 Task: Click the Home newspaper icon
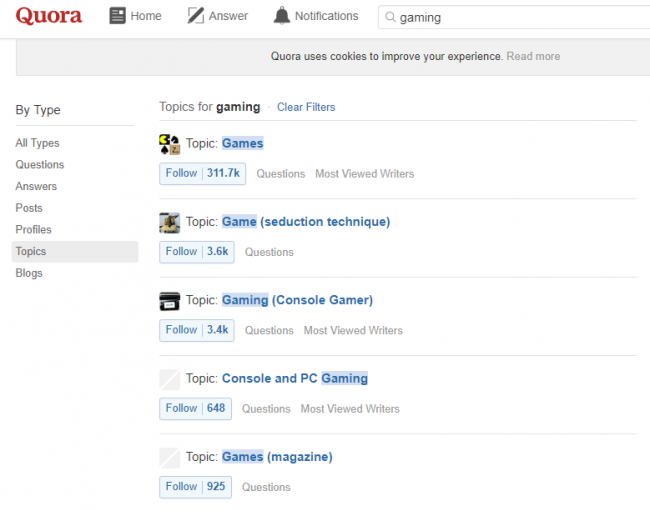[x=117, y=16]
